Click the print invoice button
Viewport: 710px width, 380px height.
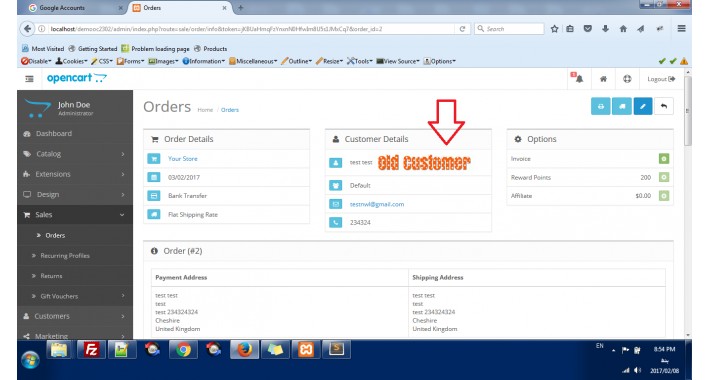[x=600, y=106]
